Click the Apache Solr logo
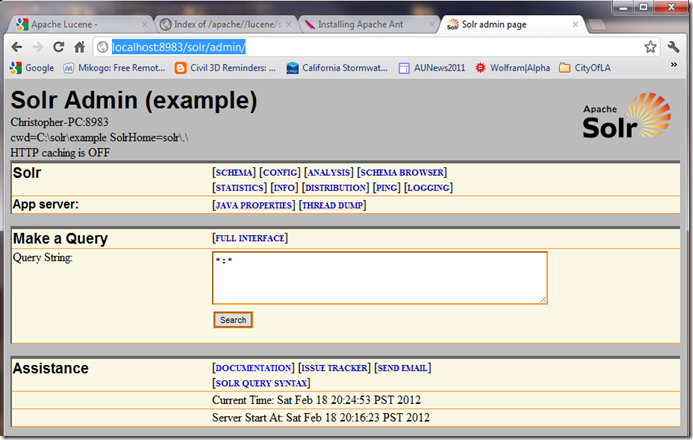The image size is (693, 440). tap(627, 116)
